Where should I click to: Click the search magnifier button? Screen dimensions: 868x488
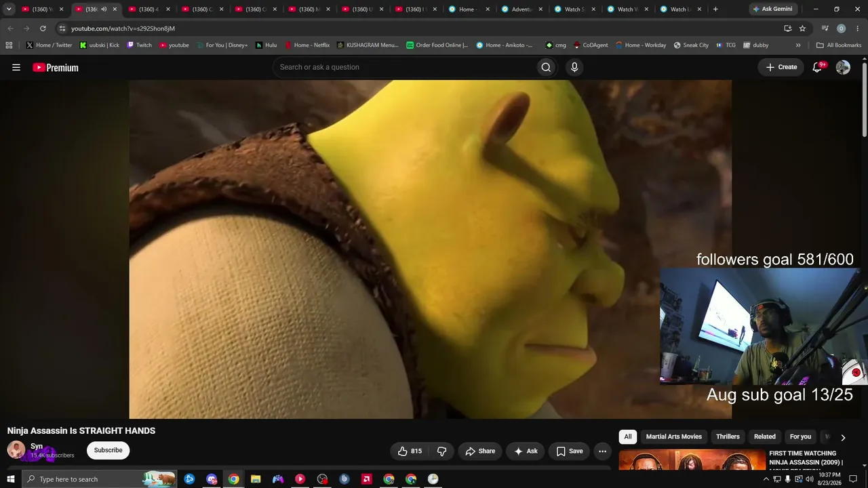pos(546,67)
